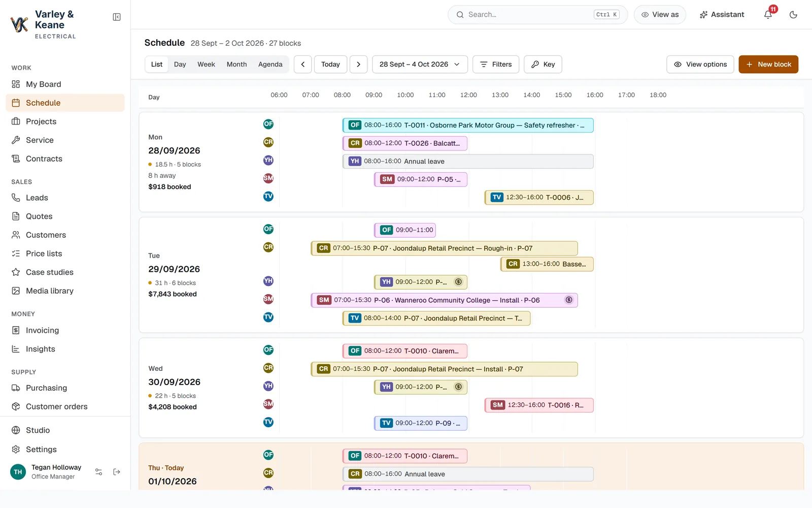Open Insights chart item
This screenshot has height=508, width=812.
pos(65,349)
